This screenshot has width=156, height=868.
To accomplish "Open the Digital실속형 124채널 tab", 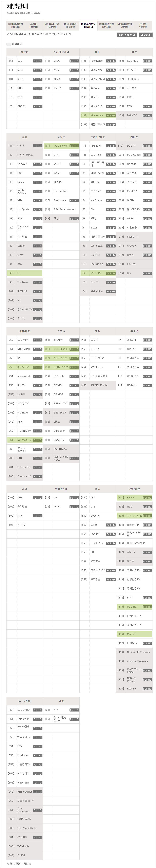I will tap(106, 25).
